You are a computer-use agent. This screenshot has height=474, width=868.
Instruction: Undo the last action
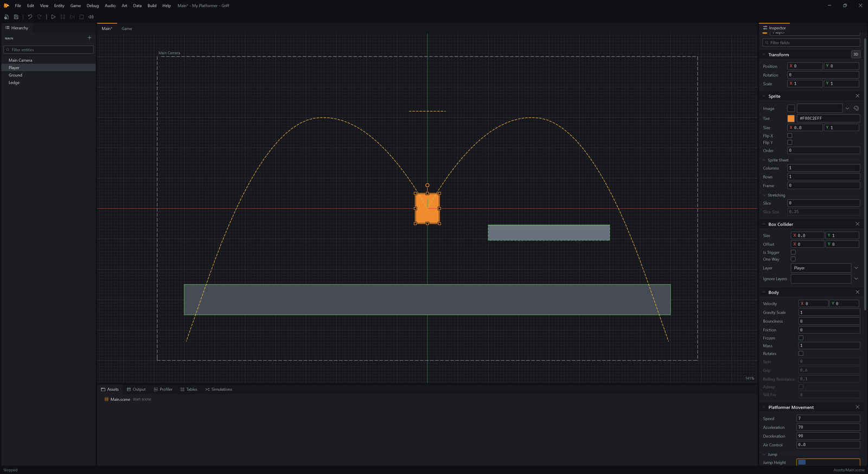point(30,17)
